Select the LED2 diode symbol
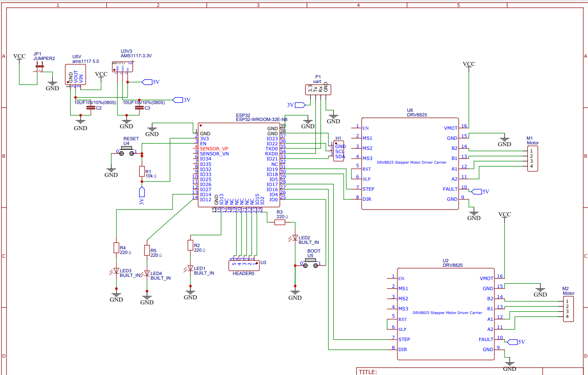 pos(295,238)
